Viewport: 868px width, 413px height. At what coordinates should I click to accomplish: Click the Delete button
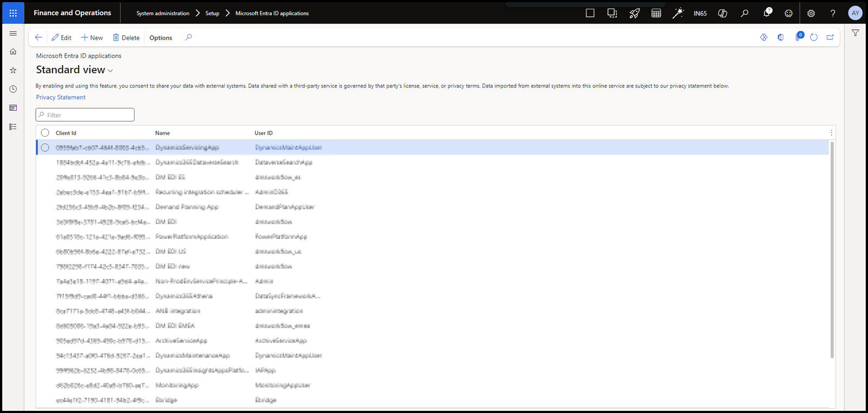pos(126,37)
